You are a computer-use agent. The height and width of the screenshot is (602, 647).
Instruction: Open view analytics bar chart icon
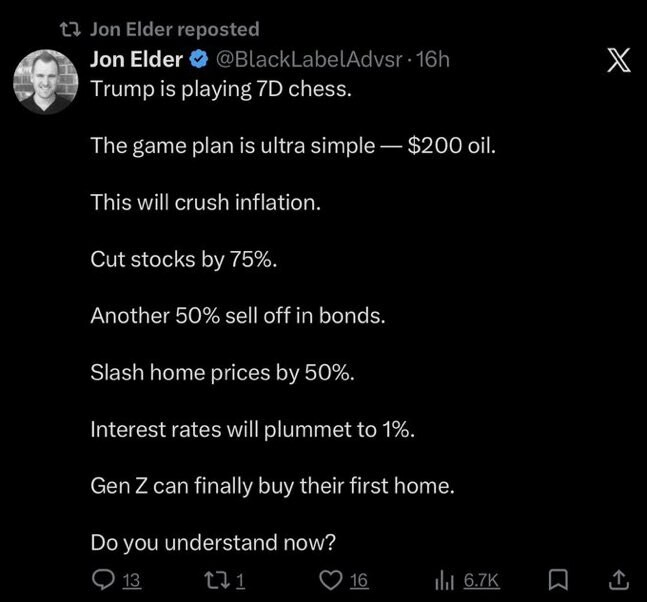point(445,580)
